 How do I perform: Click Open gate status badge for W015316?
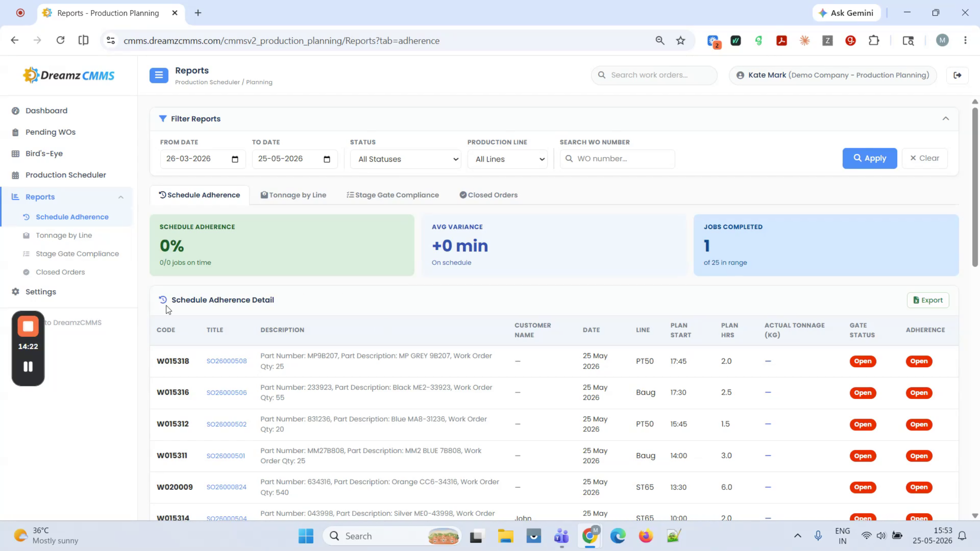coord(863,393)
